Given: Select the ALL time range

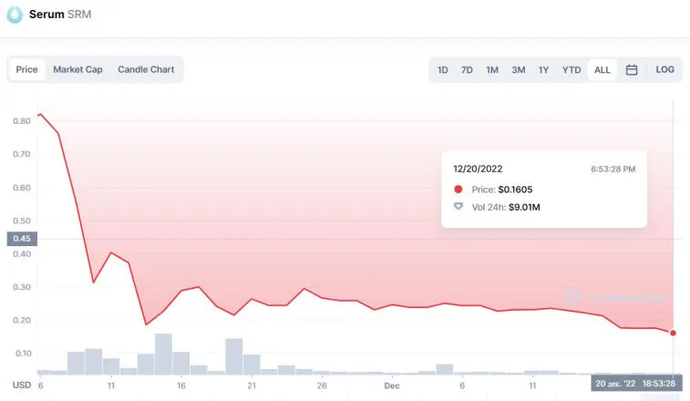Looking at the screenshot, I should click(x=602, y=70).
